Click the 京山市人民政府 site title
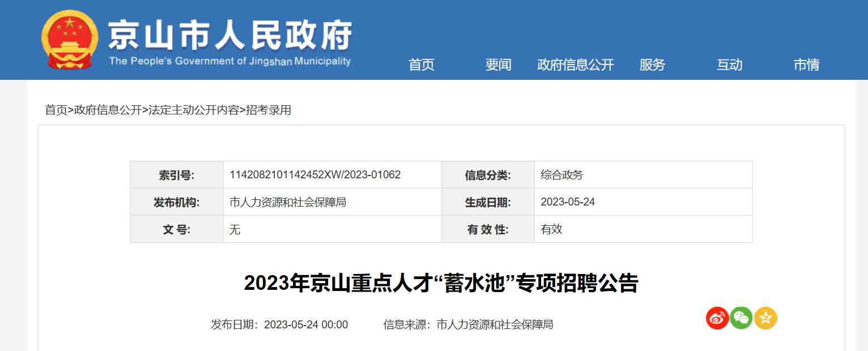 pyautogui.click(x=230, y=35)
